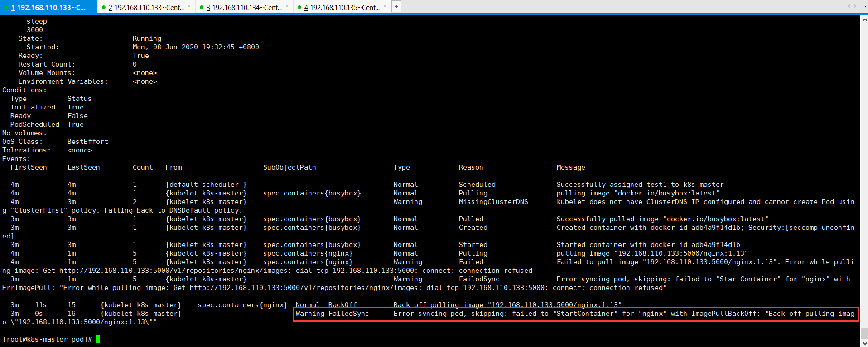Click the "LastSeen" column header
The width and height of the screenshot is (868, 347).
tap(84, 167)
